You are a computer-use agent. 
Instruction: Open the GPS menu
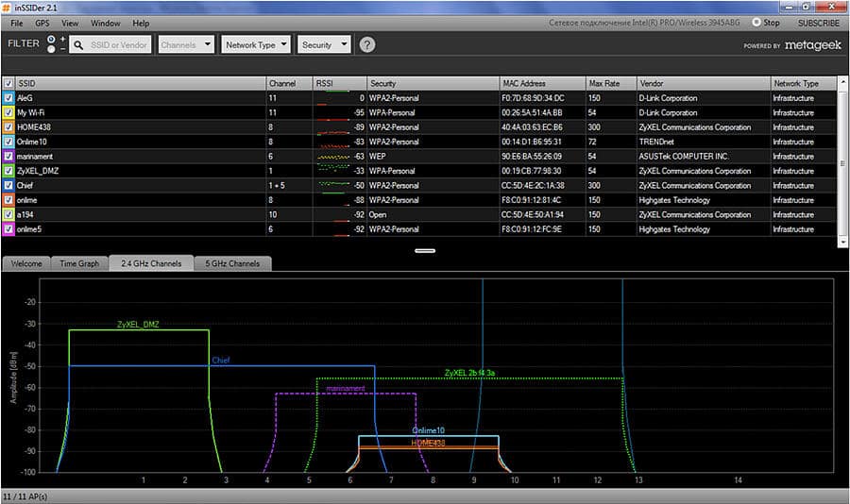pyautogui.click(x=42, y=23)
